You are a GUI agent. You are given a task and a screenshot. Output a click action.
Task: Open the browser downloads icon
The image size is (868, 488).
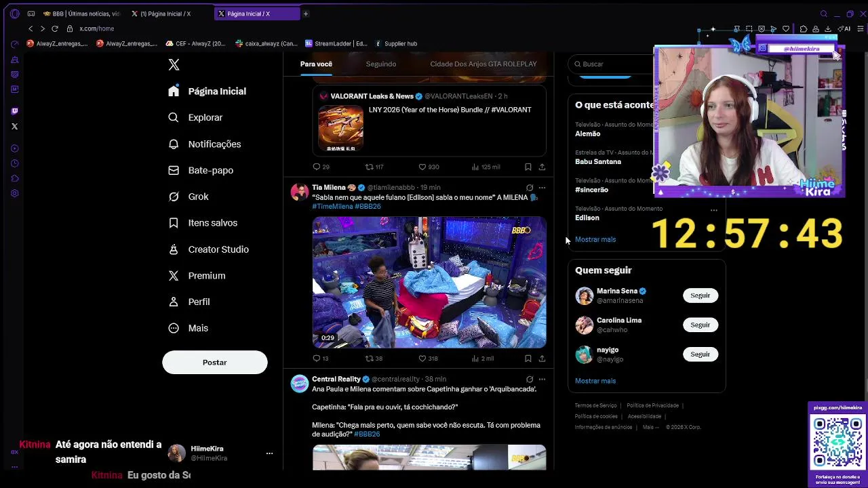(828, 29)
